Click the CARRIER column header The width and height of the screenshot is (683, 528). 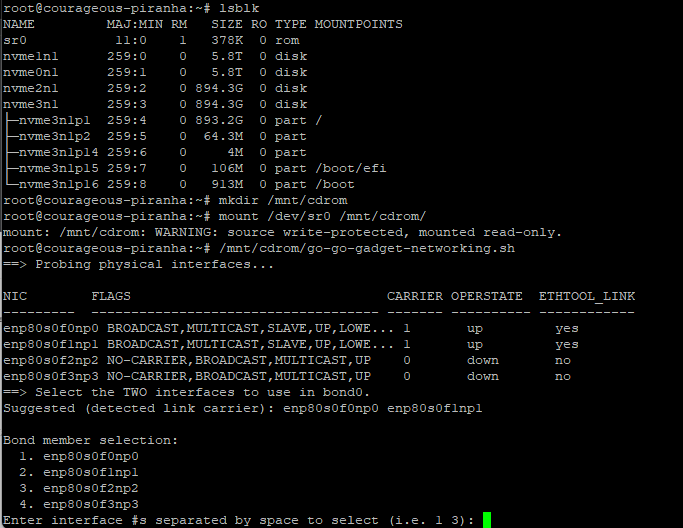click(414, 296)
